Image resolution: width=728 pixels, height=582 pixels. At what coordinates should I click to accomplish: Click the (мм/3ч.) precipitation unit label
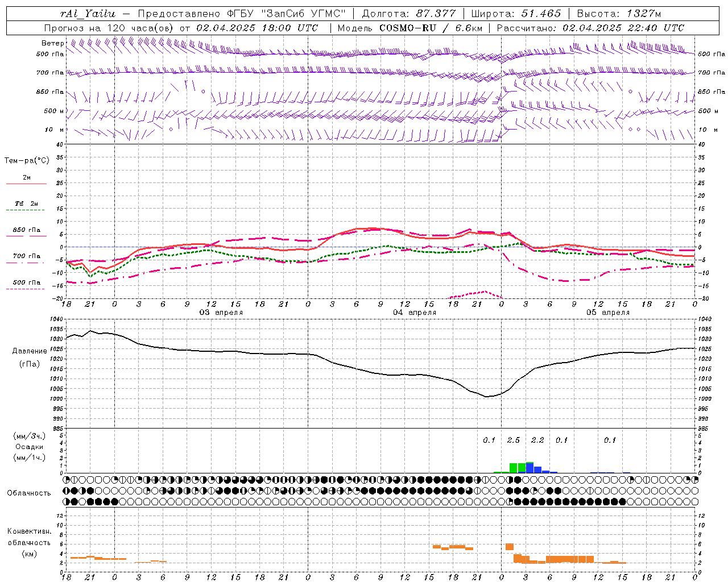coord(30,436)
